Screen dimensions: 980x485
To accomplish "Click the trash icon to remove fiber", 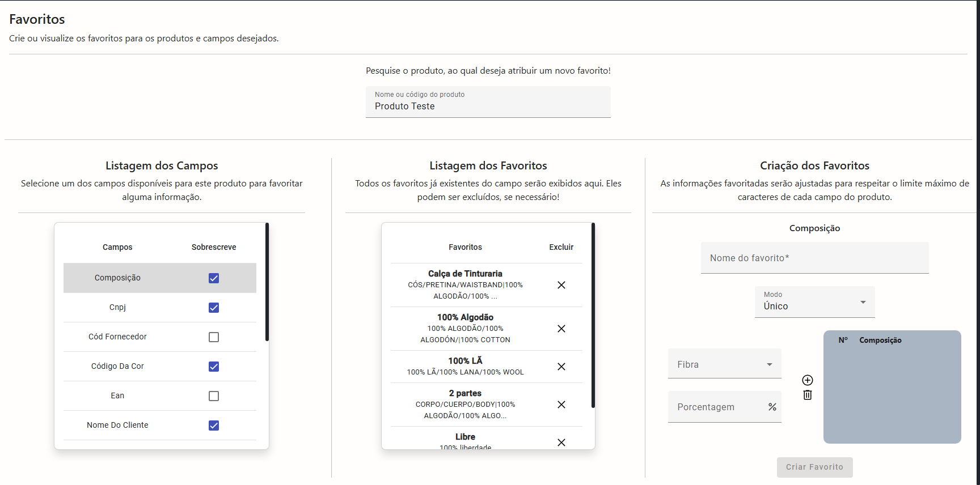I will (x=808, y=395).
